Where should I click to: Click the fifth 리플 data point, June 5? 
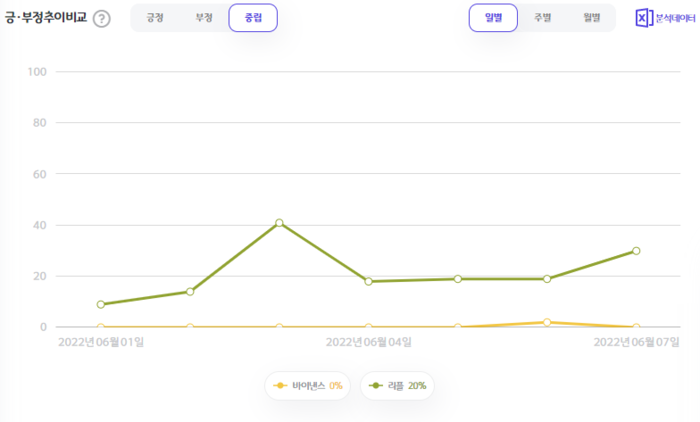(x=458, y=279)
